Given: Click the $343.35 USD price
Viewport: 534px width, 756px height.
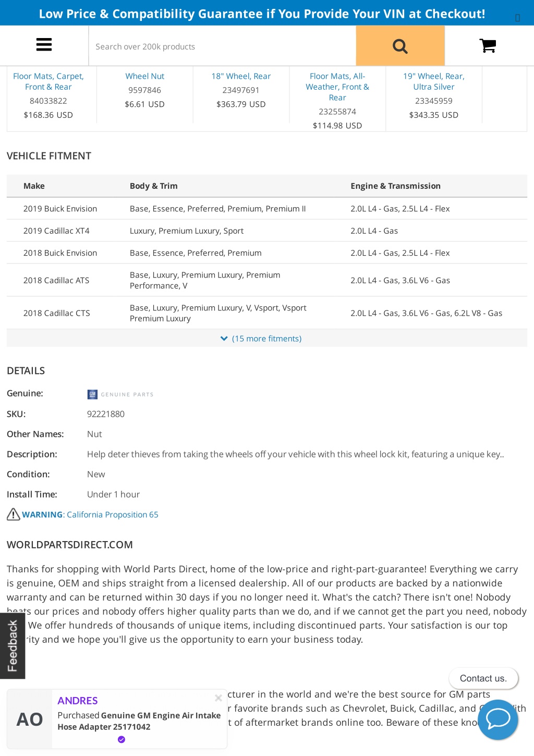Looking at the screenshot, I should point(434,115).
